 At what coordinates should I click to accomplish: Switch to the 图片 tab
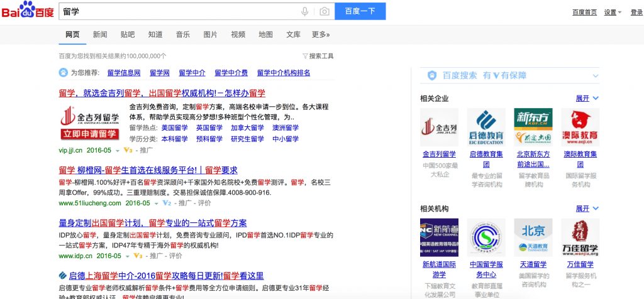[x=210, y=35]
